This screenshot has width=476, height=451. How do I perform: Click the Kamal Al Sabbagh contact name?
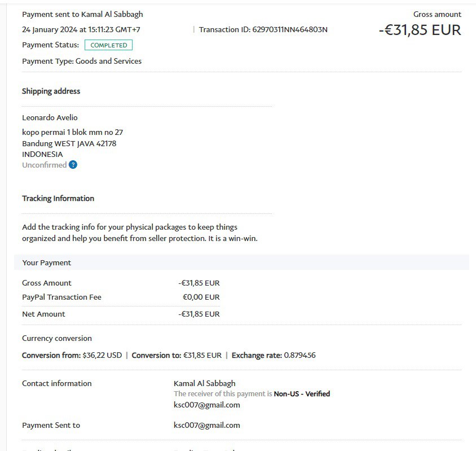[x=204, y=383]
